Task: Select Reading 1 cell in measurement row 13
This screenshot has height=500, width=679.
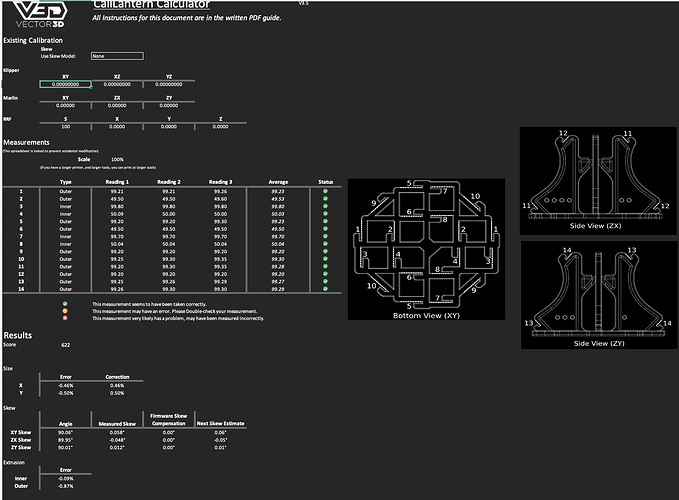Action: [x=117, y=282]
